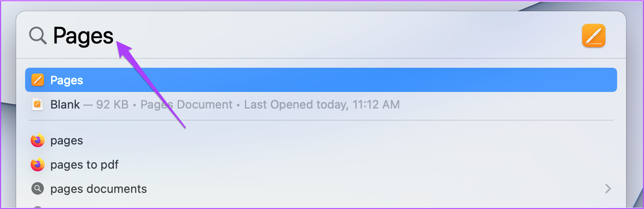
Task: Select the "pages documents" search suggestion
Action: coord(99,189)
